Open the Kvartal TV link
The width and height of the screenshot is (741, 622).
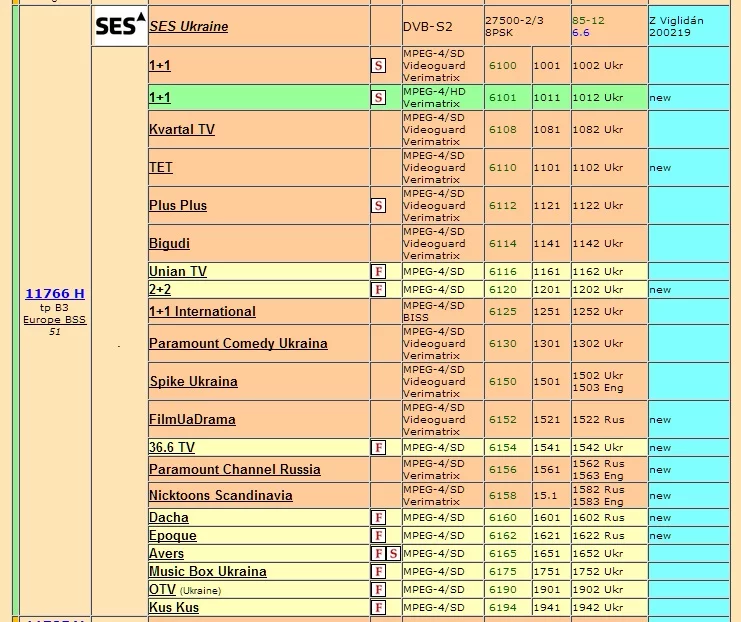pos(182,130)
